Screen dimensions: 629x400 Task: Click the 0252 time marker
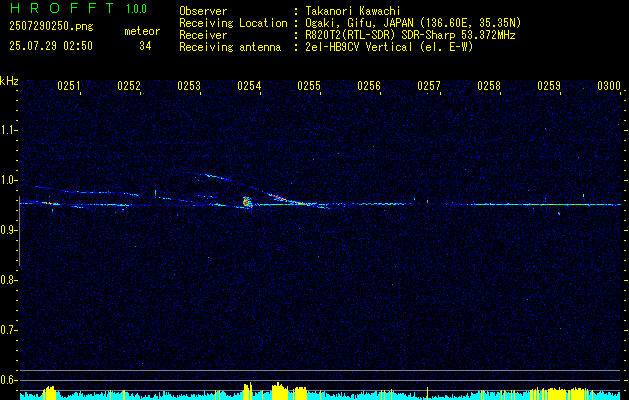[129, 86]
